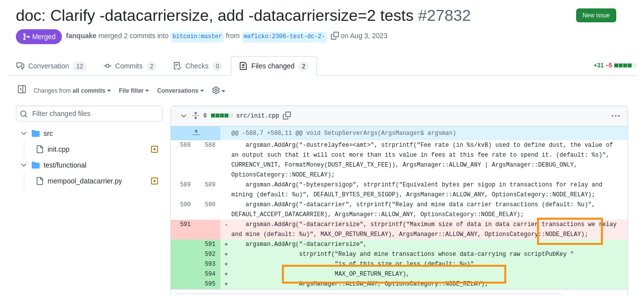Open the Conversation tab

pos(51,66)
